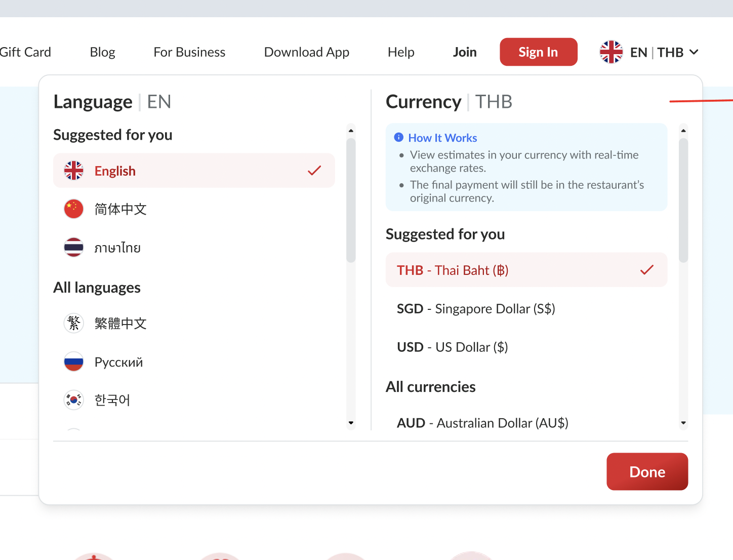Screen dimensions: 733x560
Task: Select THB - Thai Baht currency option
Action: coord(526,270)
